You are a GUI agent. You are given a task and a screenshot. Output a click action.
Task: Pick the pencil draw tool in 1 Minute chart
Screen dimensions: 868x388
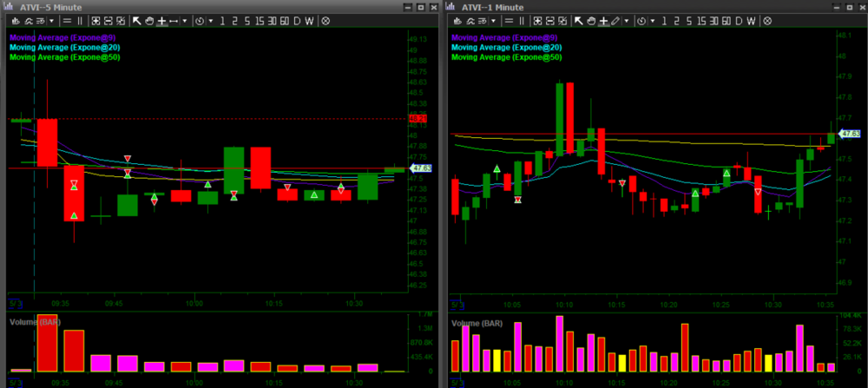tap(615, 20)
